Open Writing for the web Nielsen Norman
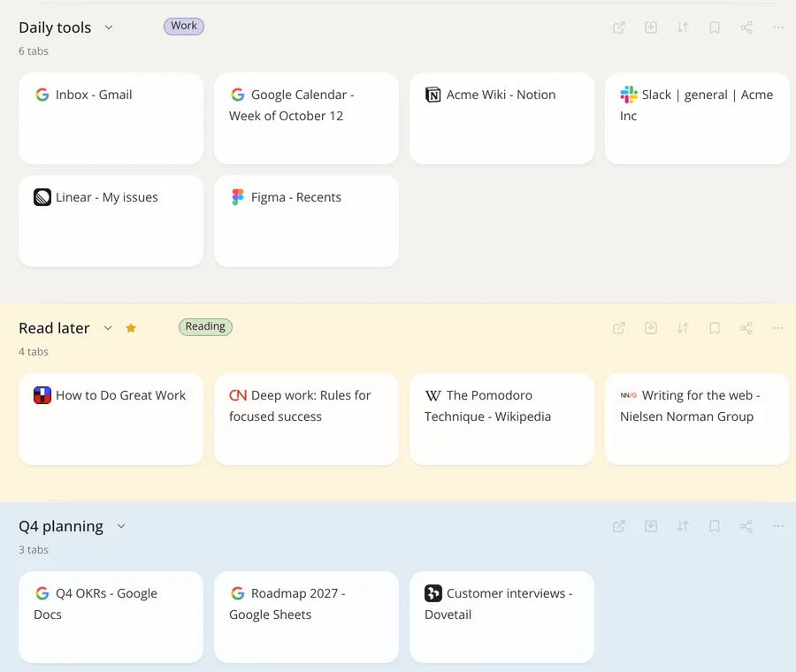Viewport: 796px width, 672px height. pyautogui.click(x=698, y=419)
